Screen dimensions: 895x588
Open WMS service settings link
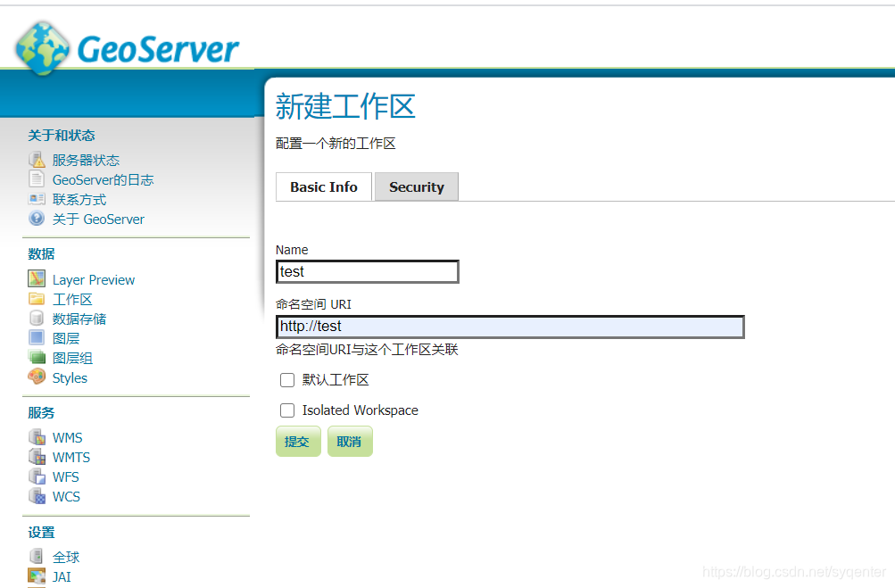click(67, 438)
